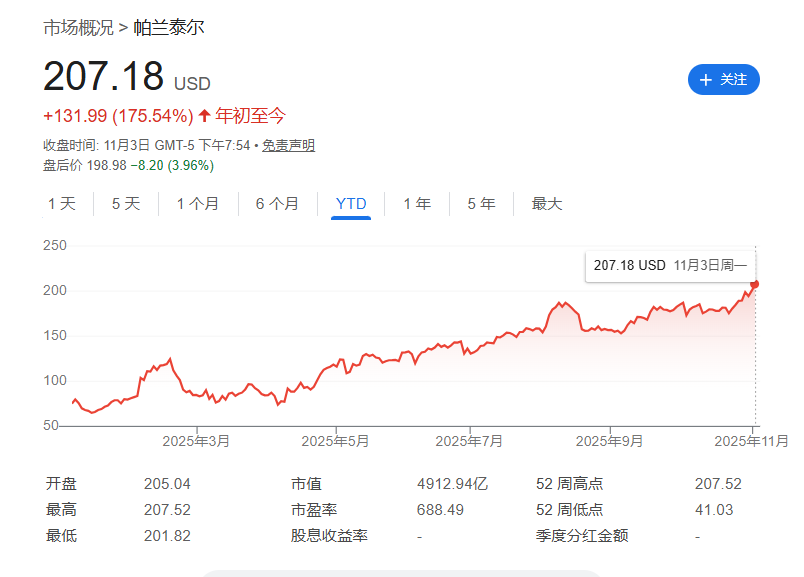Click the 2025年3月 axis label

198,440
